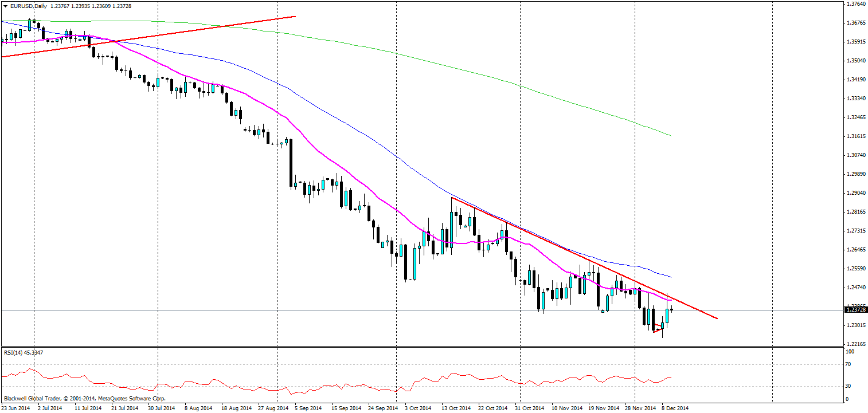Click the current price marker 1.23728

pyautogui.click(x=855, y=309)
